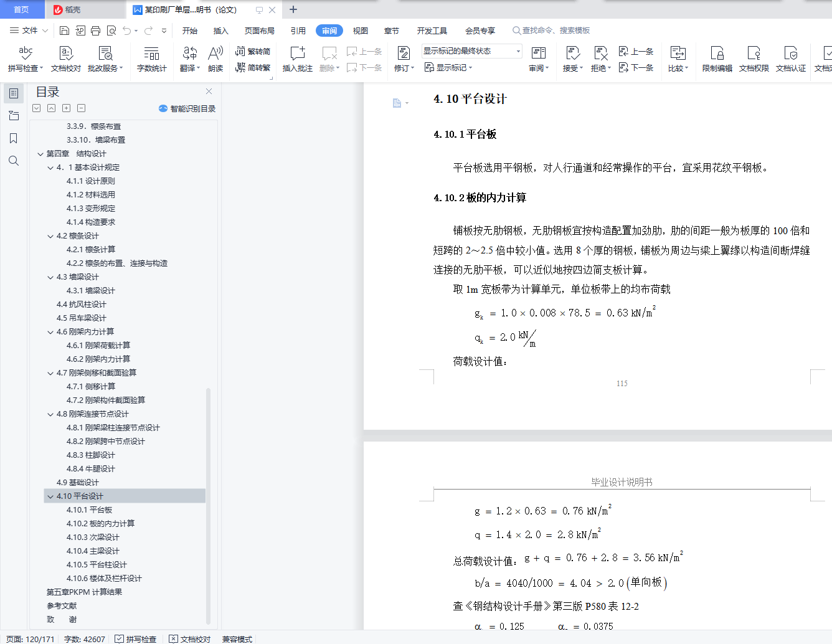Go to 参考文献 in outline
The height and width of the screenshot is (644, 832).
click(62, 606)
